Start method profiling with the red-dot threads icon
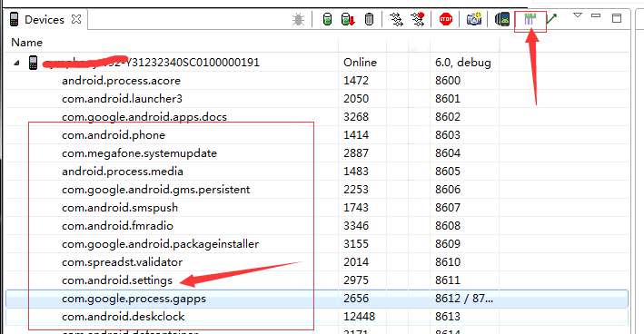Viewport: 644px width, 334px height. tap(418, 19)
